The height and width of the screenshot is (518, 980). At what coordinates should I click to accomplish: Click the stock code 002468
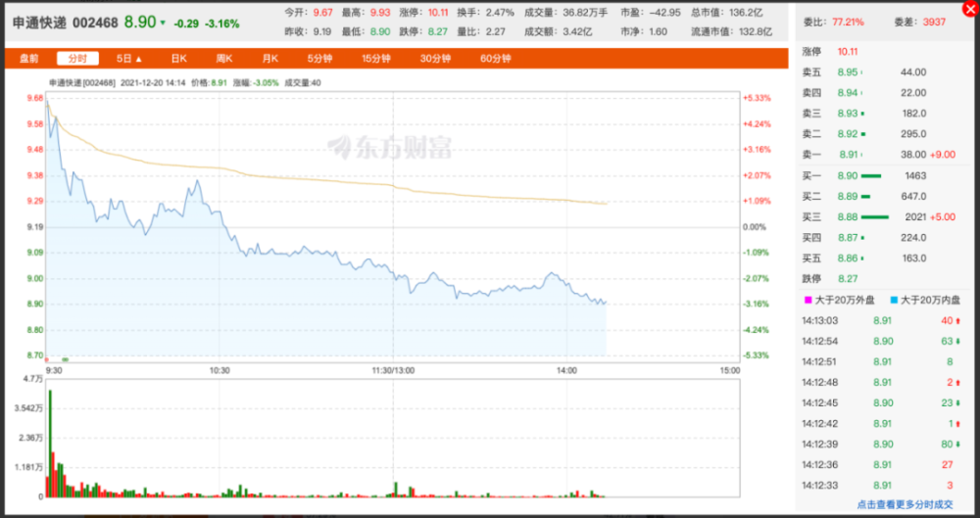96,23
